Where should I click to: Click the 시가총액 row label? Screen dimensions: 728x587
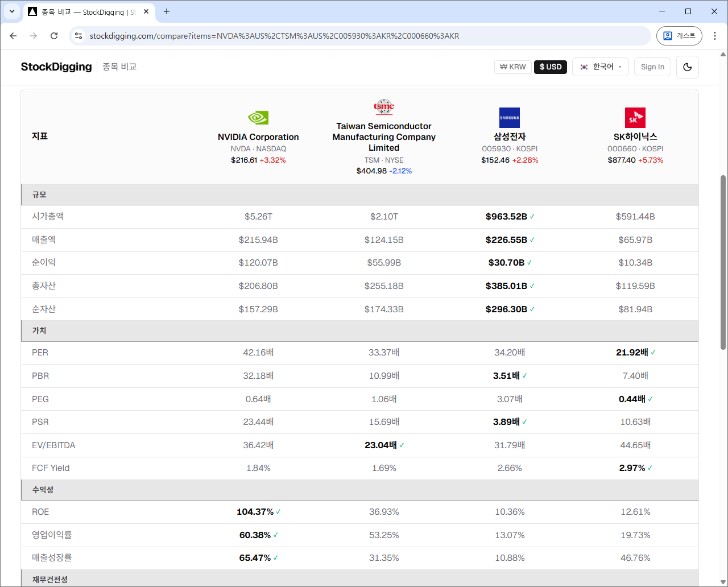48,217
